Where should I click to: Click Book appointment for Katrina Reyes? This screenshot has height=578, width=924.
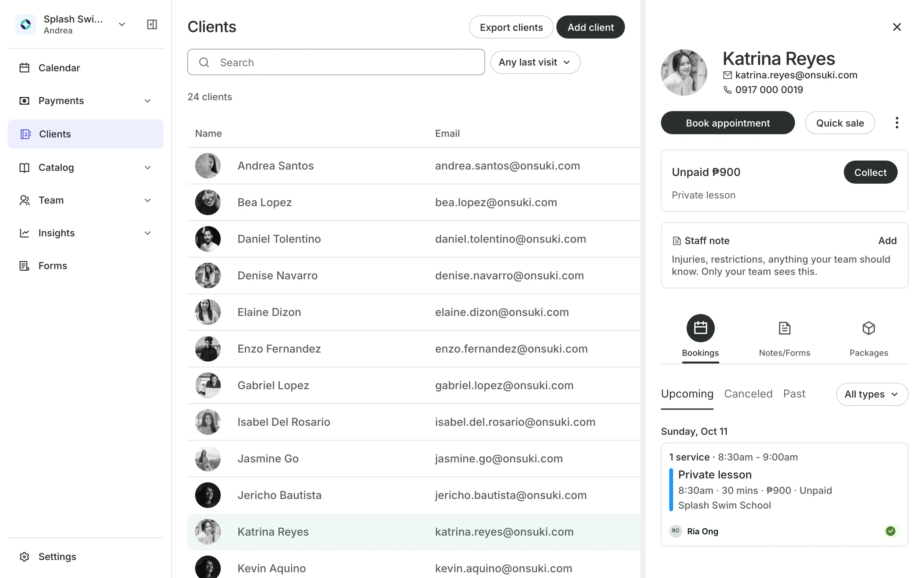pos(728,123)
